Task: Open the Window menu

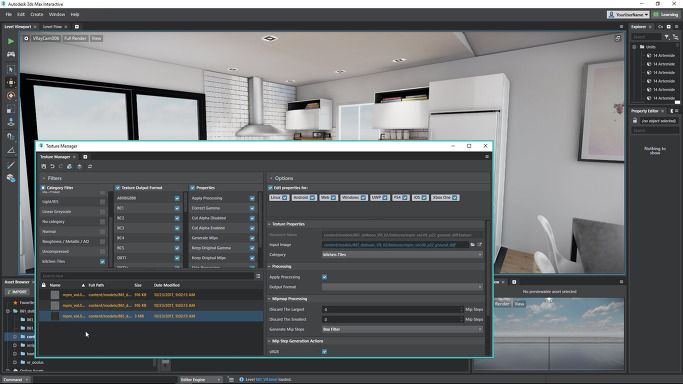Action: point(57,14)
